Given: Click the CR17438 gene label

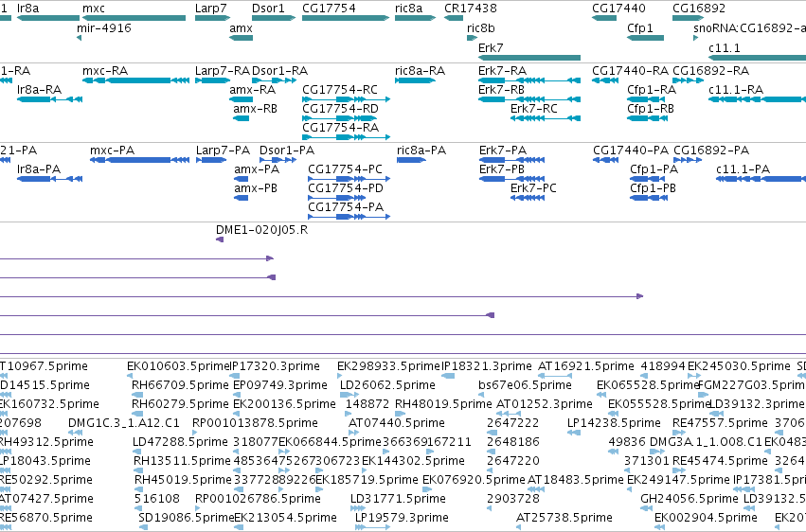Looking at the screenshot, I should (x=471, y=9).
